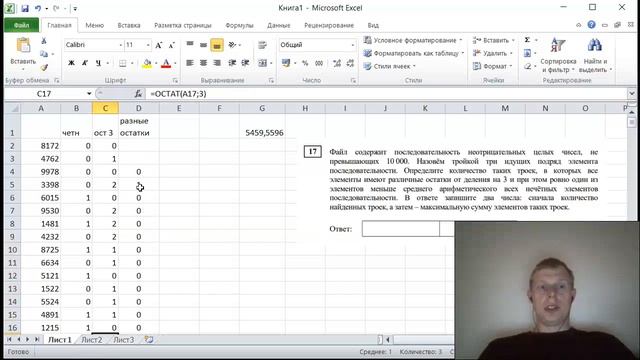Toggle align text right

(x=217, y=63)
